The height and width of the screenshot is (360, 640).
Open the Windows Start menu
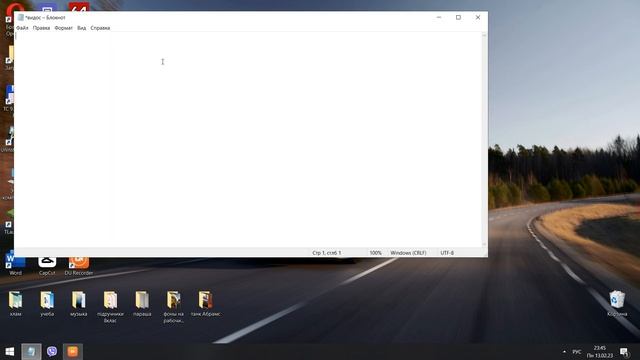10,351
